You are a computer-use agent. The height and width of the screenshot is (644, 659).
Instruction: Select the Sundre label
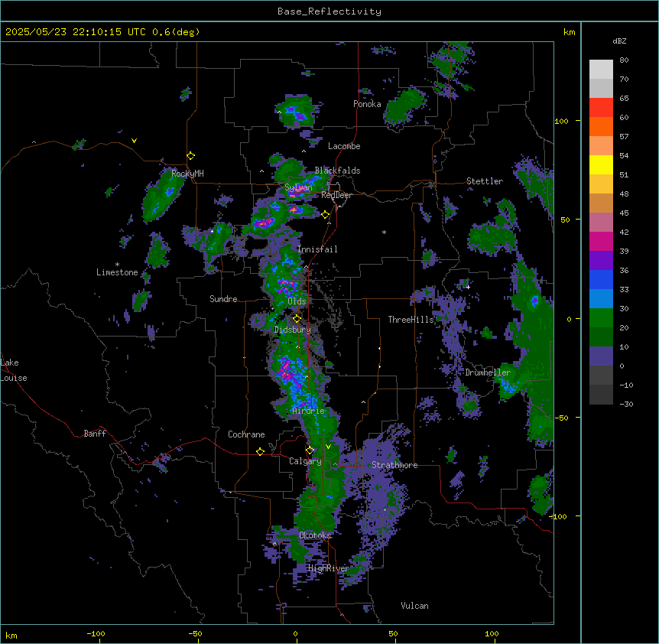coord(223,299)
